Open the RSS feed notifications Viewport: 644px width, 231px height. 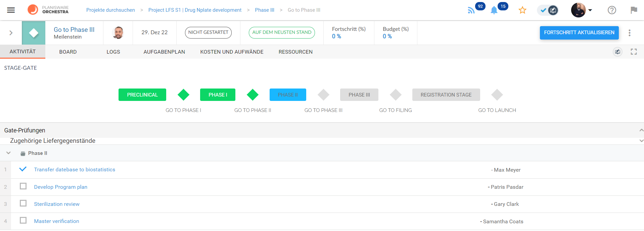coord(471,10)
